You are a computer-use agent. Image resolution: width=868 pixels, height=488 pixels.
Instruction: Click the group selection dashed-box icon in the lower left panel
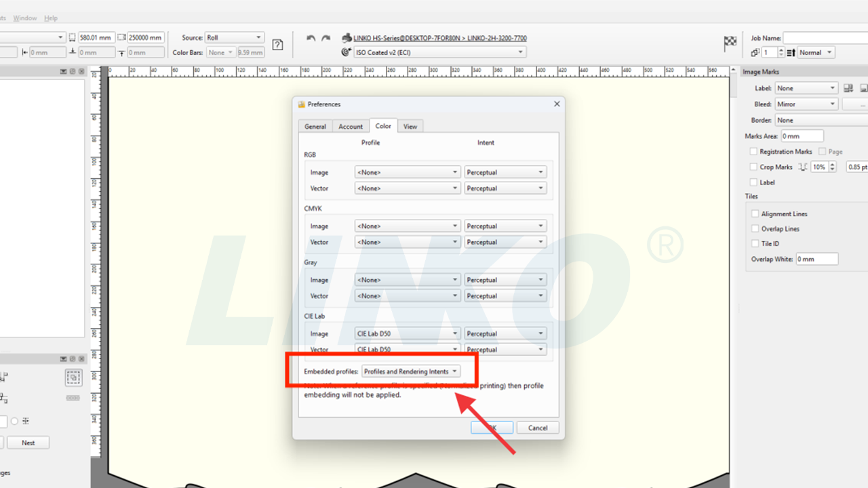pyautogui.click(x=73, y=378)
